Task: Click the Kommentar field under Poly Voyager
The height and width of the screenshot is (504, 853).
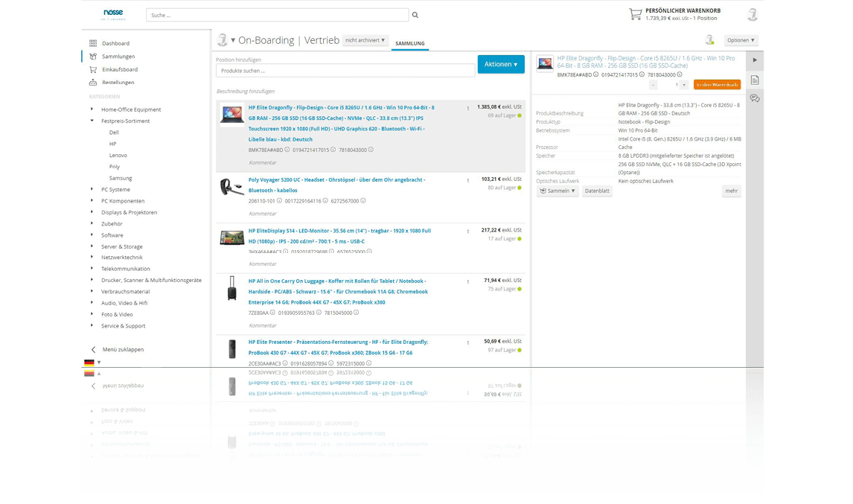Action: click(262, 214)
